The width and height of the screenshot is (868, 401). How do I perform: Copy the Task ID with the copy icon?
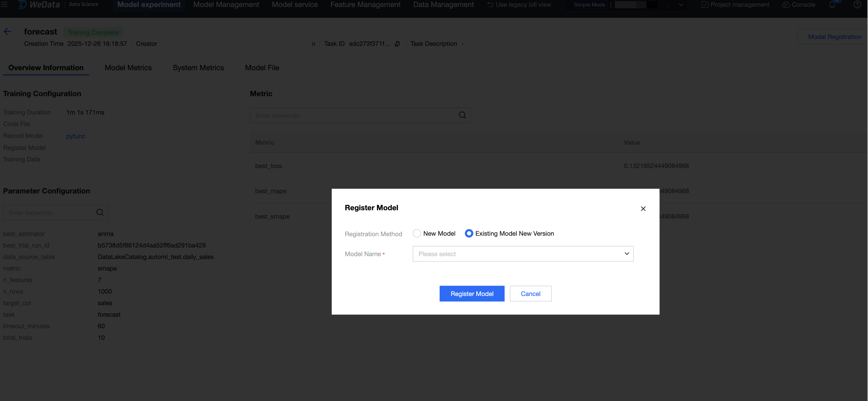click(397, 44)
